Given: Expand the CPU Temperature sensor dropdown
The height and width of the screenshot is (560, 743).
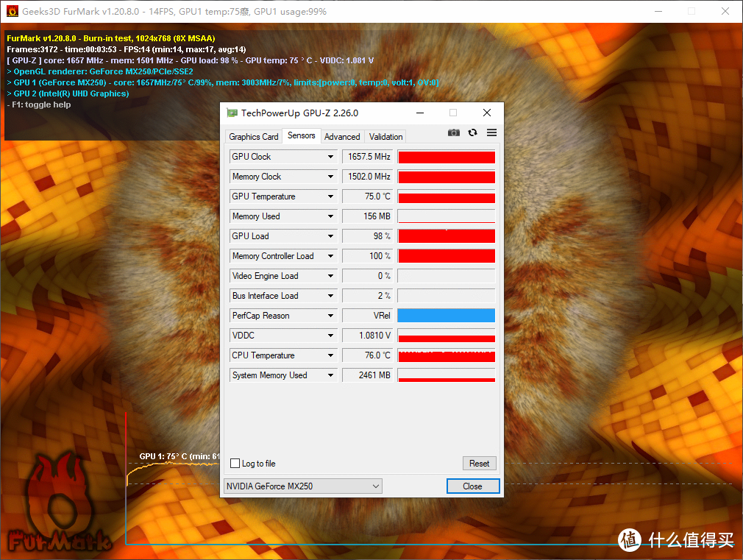Looking at the screenshot, I should click(331, 355).
